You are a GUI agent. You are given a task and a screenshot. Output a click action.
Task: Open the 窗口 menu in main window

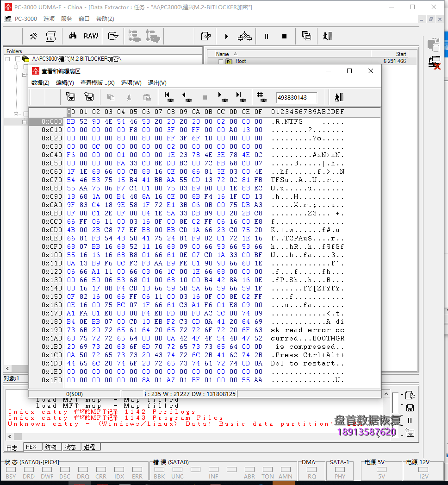click(x=84, y=19)
